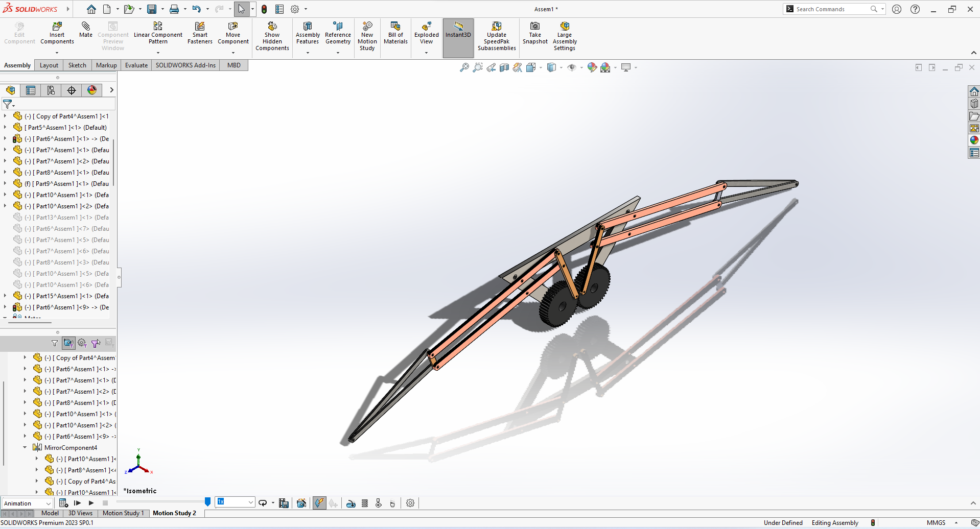Open the motion study type dropdown showing Animation
Screen dimensions: 980x529
click(x=27, y=503)
